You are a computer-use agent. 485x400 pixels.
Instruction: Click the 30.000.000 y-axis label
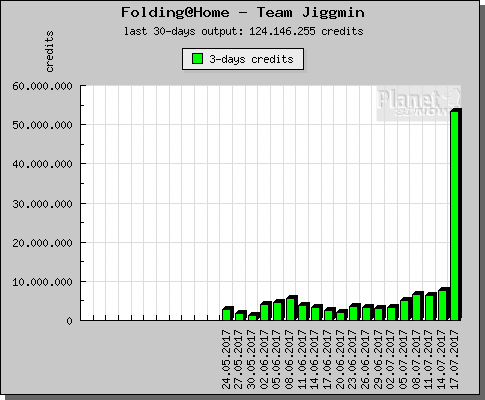pyautogui.click(x=42, y=203)
